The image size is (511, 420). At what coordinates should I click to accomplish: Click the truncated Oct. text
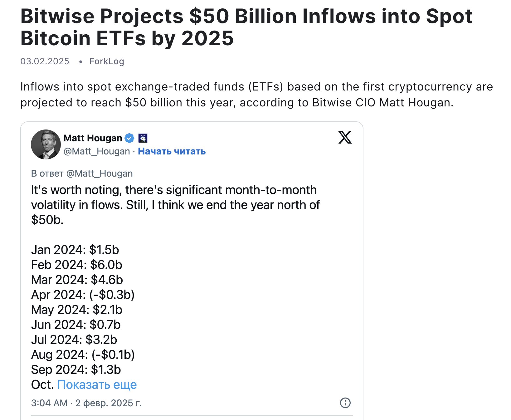42,385
